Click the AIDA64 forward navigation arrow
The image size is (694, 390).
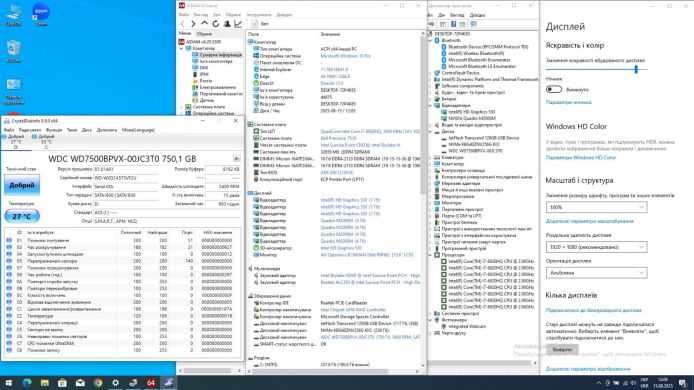coord(193,24)
